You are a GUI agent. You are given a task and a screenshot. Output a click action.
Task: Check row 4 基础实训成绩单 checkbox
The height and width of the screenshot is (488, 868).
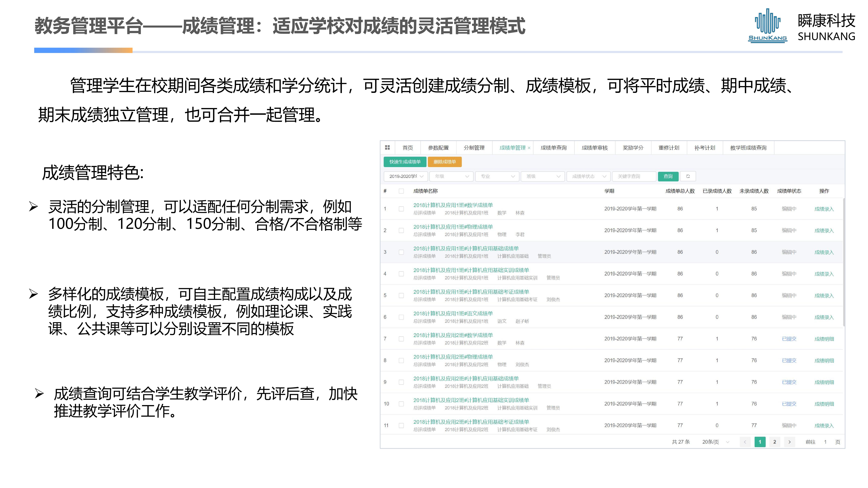point(401,274)
